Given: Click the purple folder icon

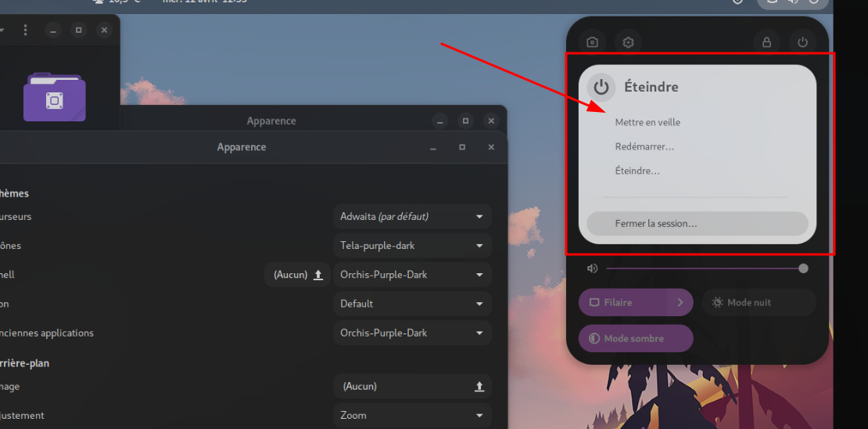Looking at the screenshot, I should (54, 97).
